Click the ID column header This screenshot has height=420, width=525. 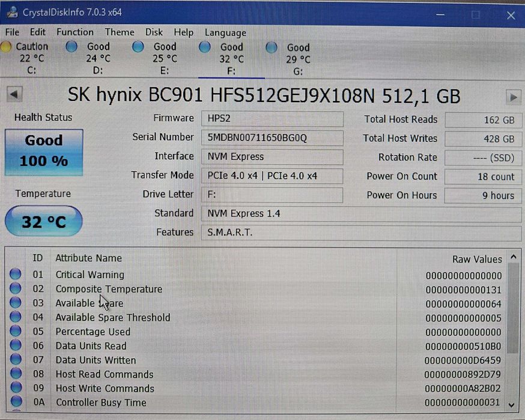pos(37,258)
